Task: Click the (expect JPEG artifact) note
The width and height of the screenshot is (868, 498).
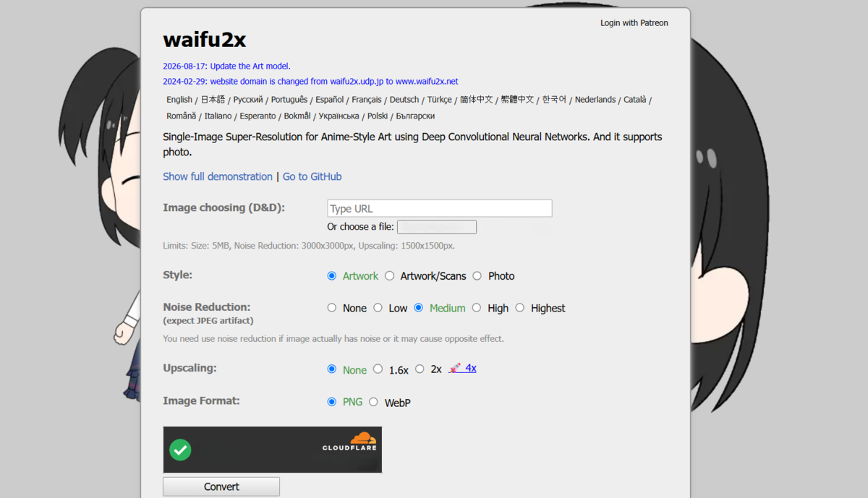Action: (208, 320)
